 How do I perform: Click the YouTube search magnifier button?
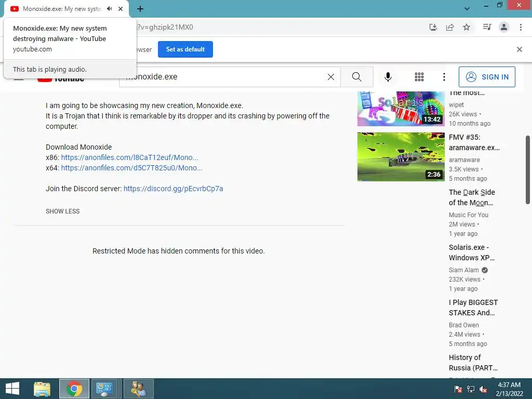[x=356, y=77]
